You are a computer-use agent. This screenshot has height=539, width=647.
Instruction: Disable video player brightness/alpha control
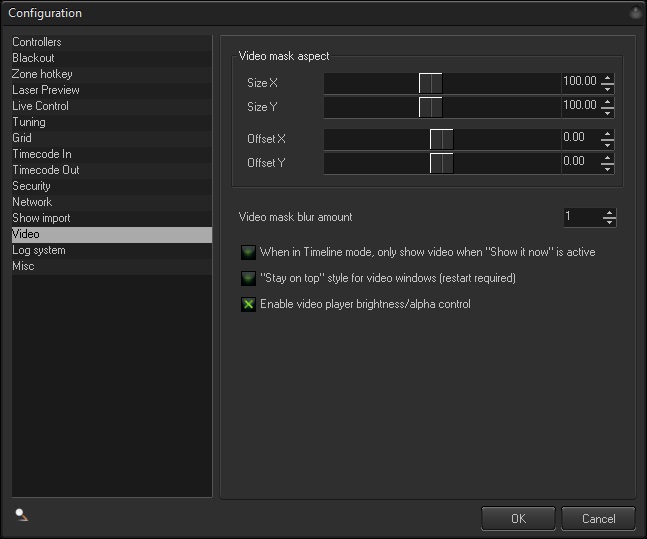[249, 304]
